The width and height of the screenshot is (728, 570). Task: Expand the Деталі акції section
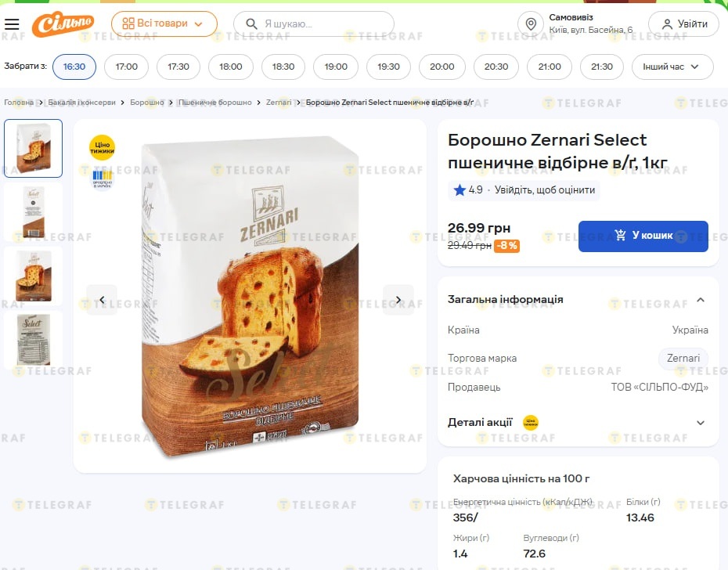701,423
